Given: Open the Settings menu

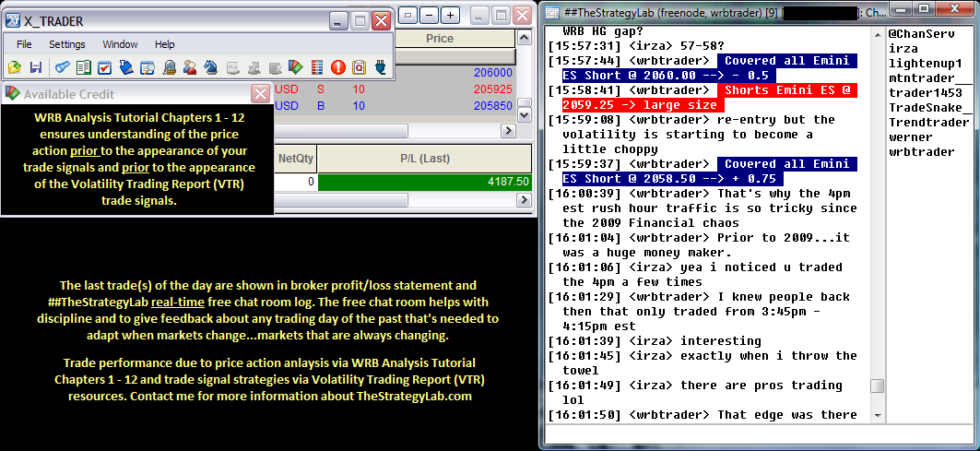Looking at the screenshot, I should click(67, 44).
